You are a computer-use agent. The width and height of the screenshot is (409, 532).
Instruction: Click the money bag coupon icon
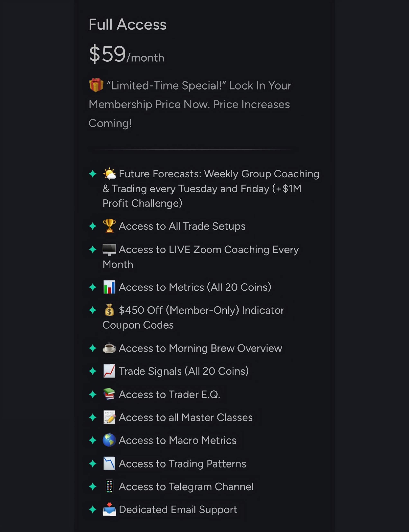[x=109, y=310]
